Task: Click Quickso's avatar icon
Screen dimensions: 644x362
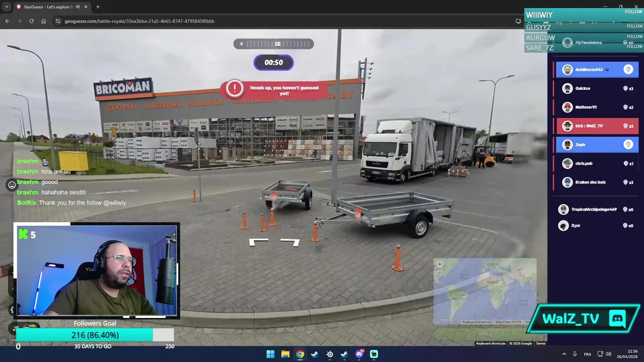Action: tap(568, 88)
